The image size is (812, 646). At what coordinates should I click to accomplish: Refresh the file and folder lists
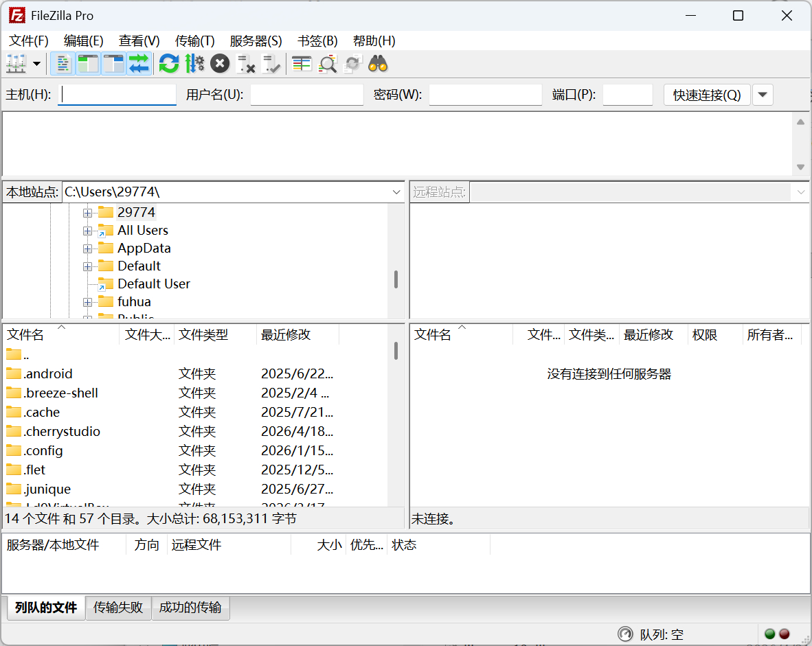coord(169,64)
